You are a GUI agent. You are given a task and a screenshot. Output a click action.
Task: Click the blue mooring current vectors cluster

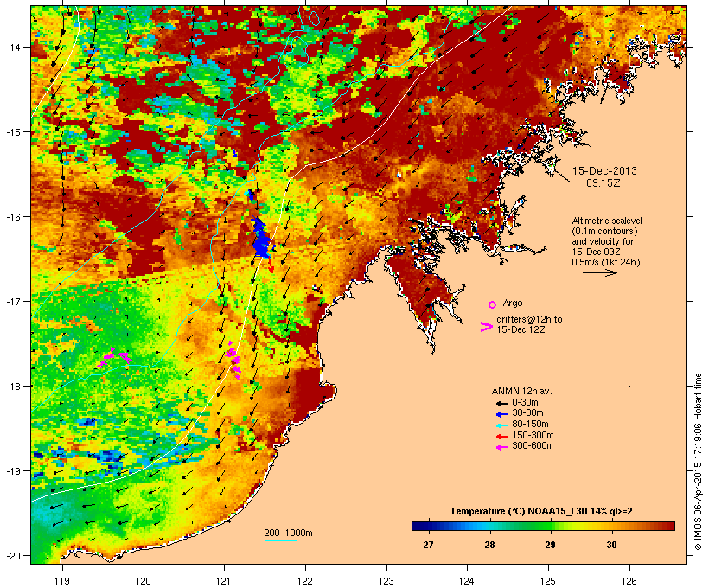pos(261,239)
